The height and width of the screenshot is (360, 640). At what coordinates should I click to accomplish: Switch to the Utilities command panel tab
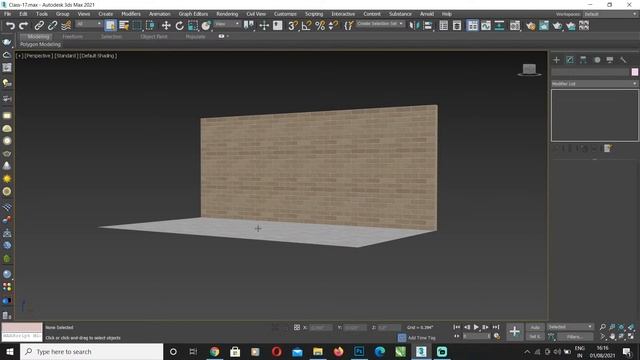tap(623, 60)
